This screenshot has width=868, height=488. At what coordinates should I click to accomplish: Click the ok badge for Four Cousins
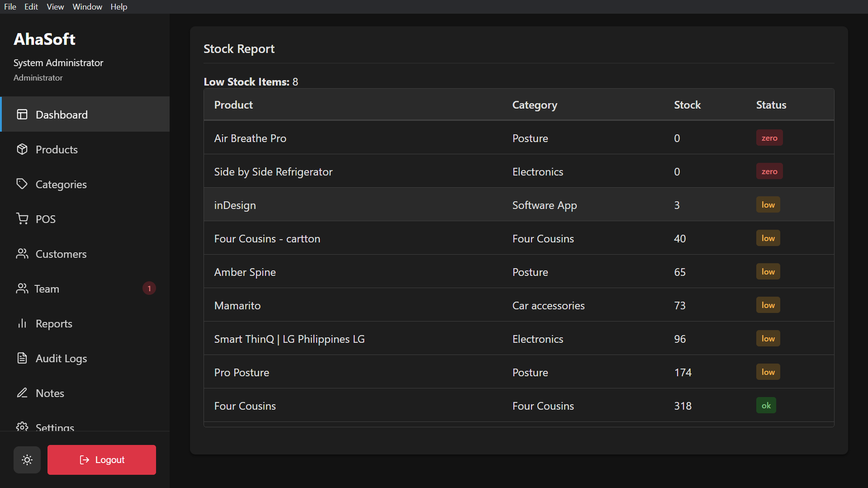(x=766, y=405)
